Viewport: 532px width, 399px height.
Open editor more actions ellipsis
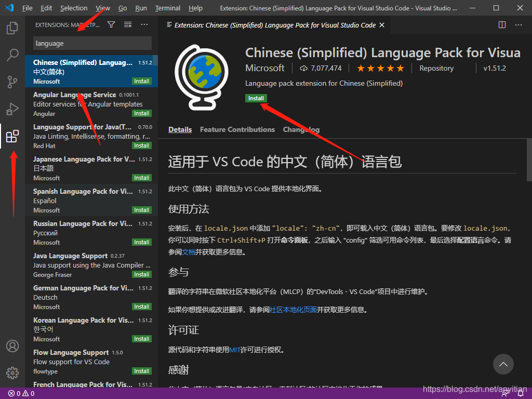point(518,25)
